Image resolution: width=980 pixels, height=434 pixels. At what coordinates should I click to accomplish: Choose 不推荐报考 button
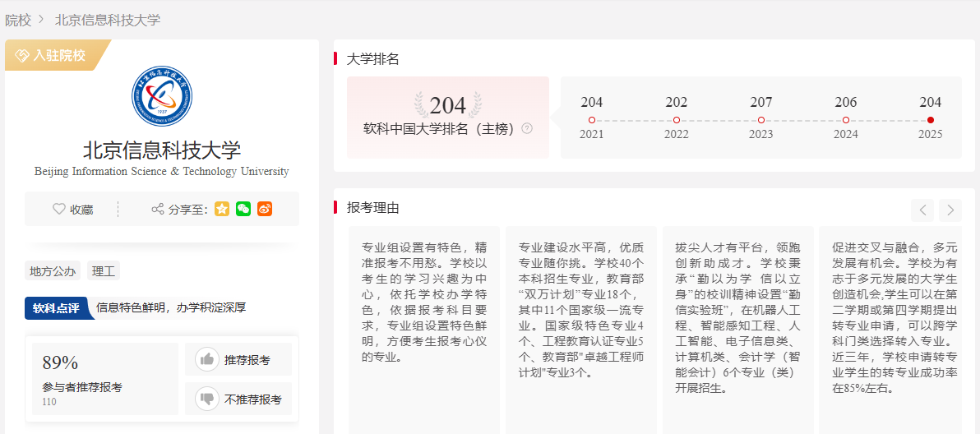[238, 399]
